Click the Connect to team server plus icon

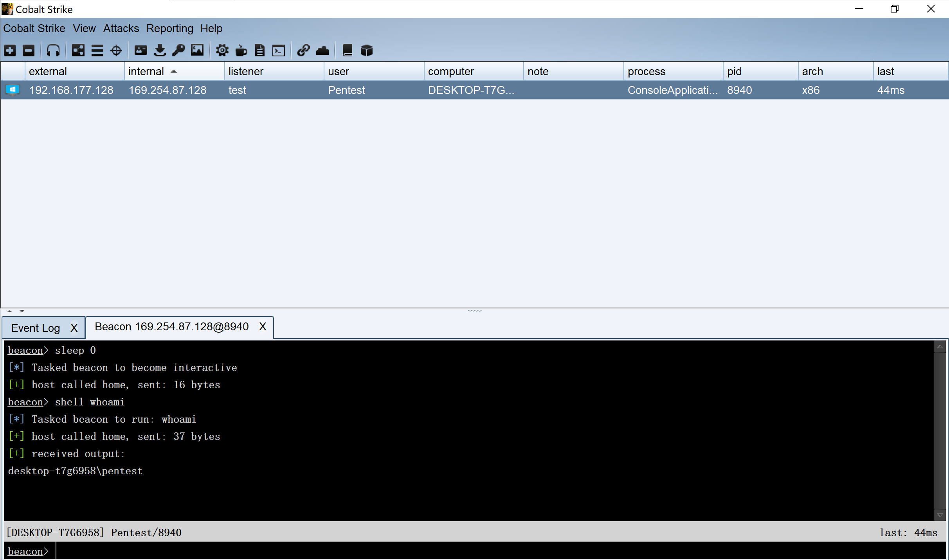coord(10,50)
